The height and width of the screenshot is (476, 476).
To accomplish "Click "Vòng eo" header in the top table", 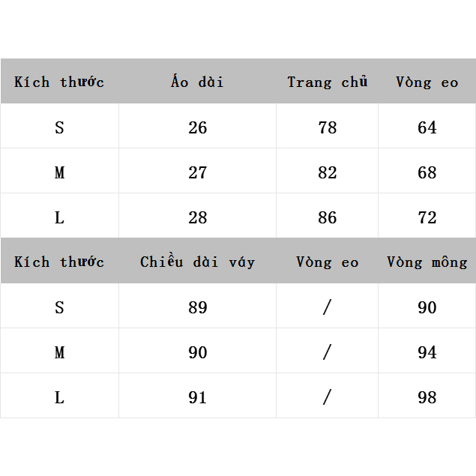I will (427, 82).
